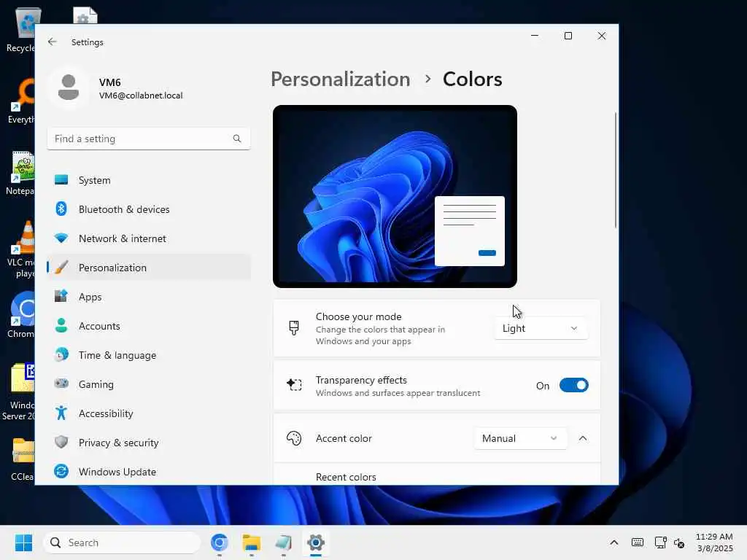Image resolution: width=747 pixels, height=560 pixels.
Task: Click the Accent color palette icon
Action: point(294,438)
